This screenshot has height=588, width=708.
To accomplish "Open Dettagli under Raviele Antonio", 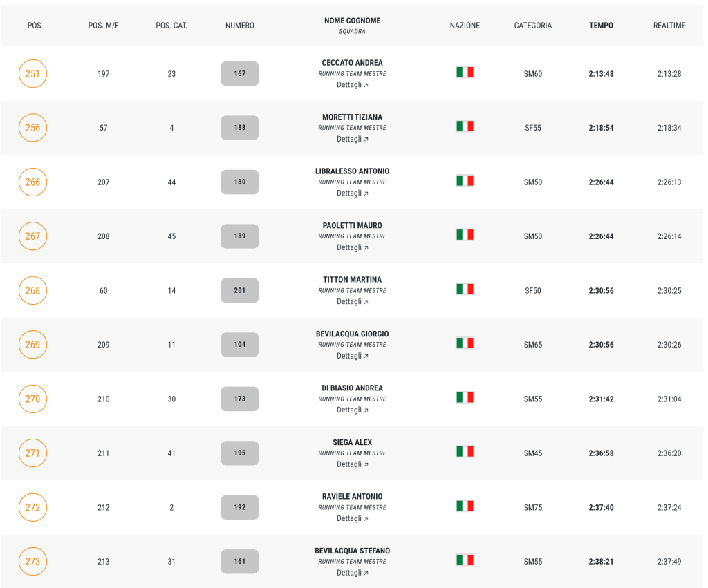I will tap(352, 518).
